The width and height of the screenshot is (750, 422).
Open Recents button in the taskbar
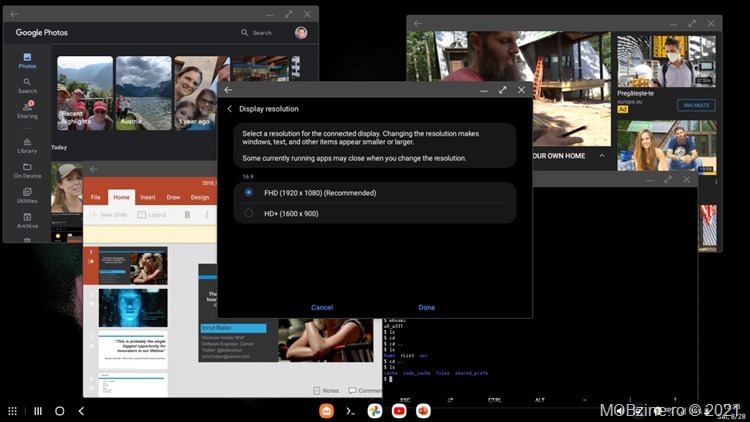[x=38, y=411]
